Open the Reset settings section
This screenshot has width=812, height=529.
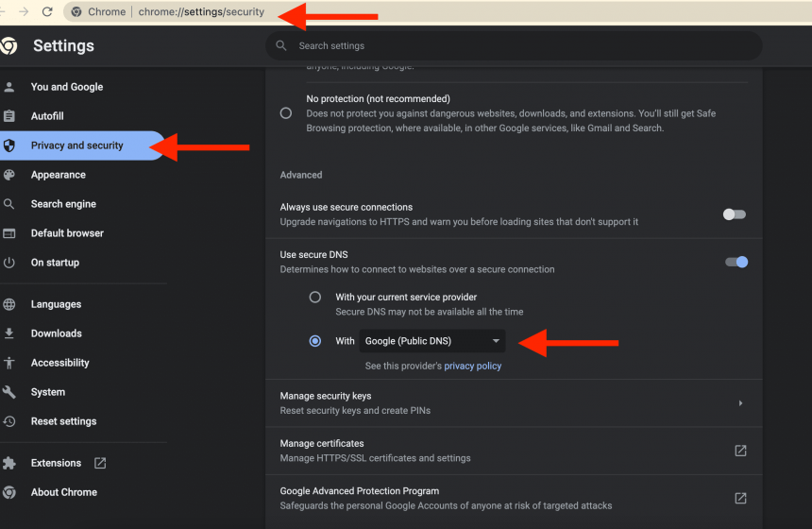(x=63, y=421)
